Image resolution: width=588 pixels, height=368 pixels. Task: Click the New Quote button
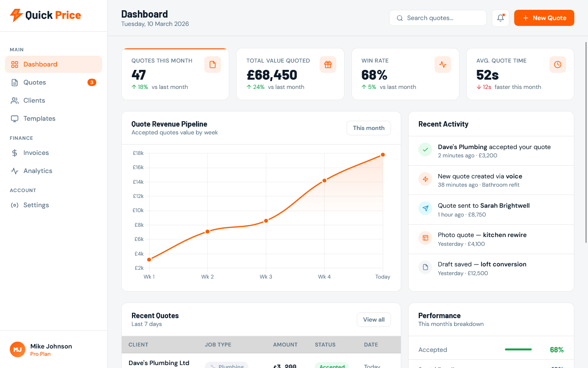pyautogui.click(x=544, y=18)
